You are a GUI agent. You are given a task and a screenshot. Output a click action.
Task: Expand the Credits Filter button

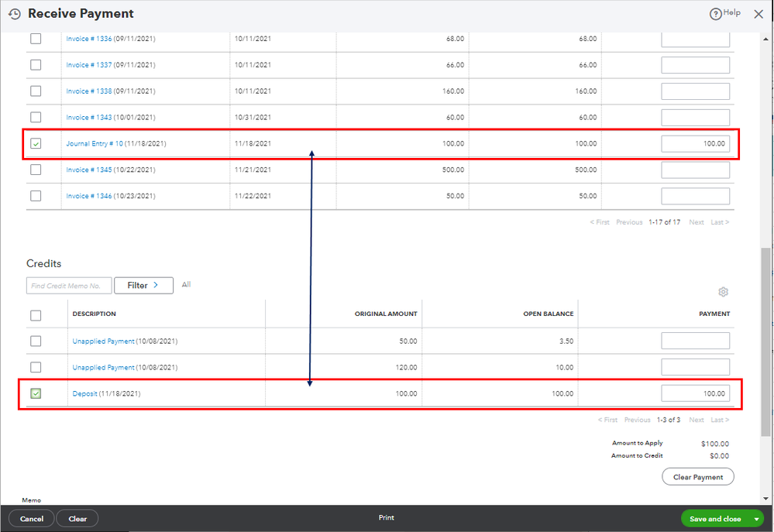pos(143,285)
